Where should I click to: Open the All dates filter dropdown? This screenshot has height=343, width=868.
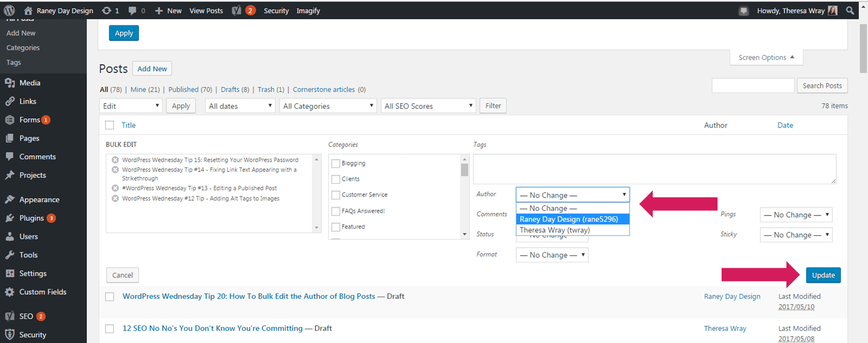coord(240,106)
